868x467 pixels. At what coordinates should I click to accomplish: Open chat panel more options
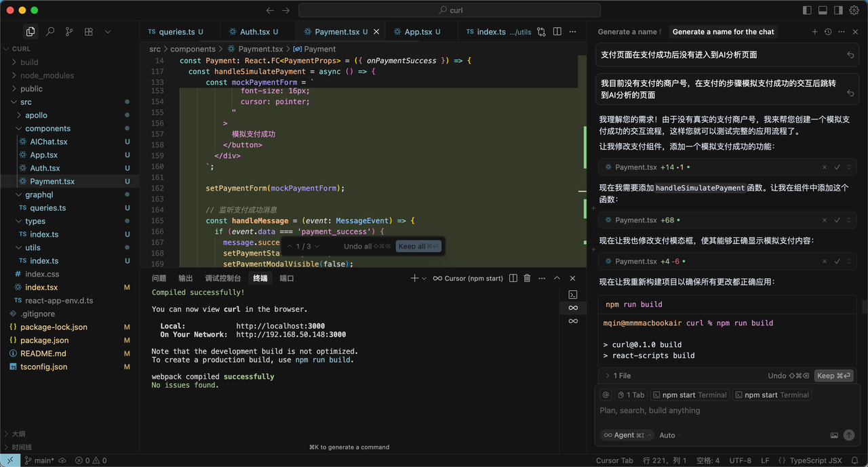pyautogui.click(x=842, y=31)
